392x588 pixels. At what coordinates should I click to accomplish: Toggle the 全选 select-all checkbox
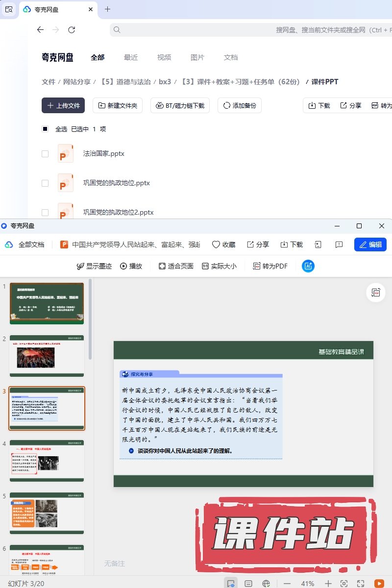click(x=45, y=129)
